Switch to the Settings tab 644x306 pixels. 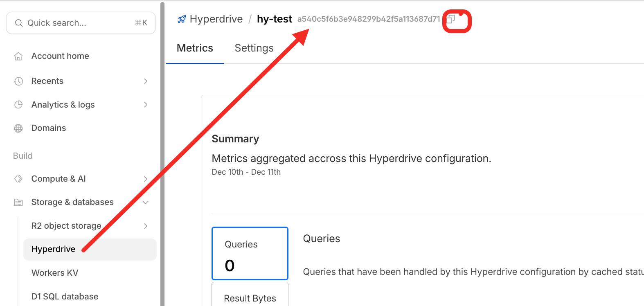click(x=254, y=48)
